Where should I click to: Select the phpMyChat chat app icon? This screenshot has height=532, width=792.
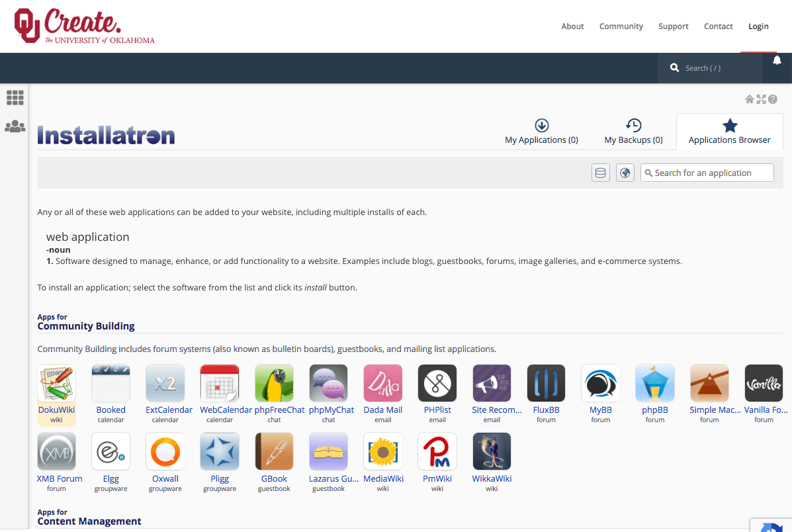[x=328, y=383]
